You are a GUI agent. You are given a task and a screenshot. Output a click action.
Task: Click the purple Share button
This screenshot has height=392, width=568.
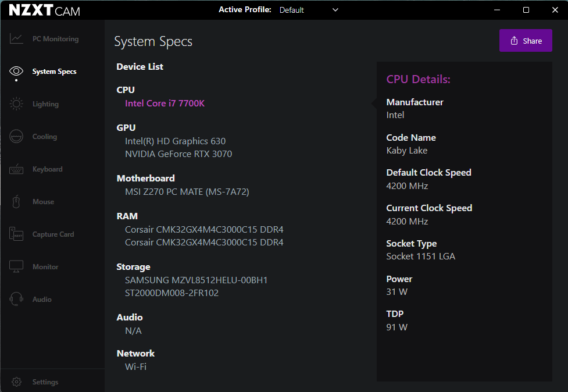[526, 41]
